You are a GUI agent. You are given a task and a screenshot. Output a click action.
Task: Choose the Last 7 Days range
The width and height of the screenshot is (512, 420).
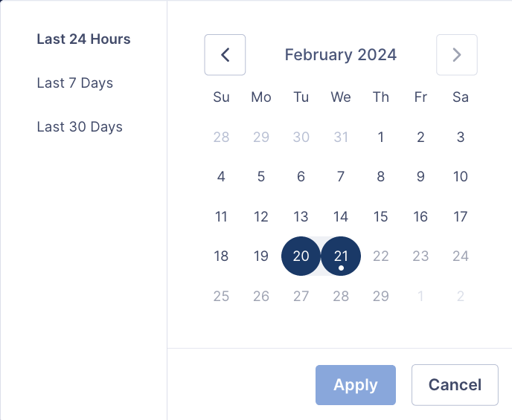pyautogui.click(x=74, y=83)
